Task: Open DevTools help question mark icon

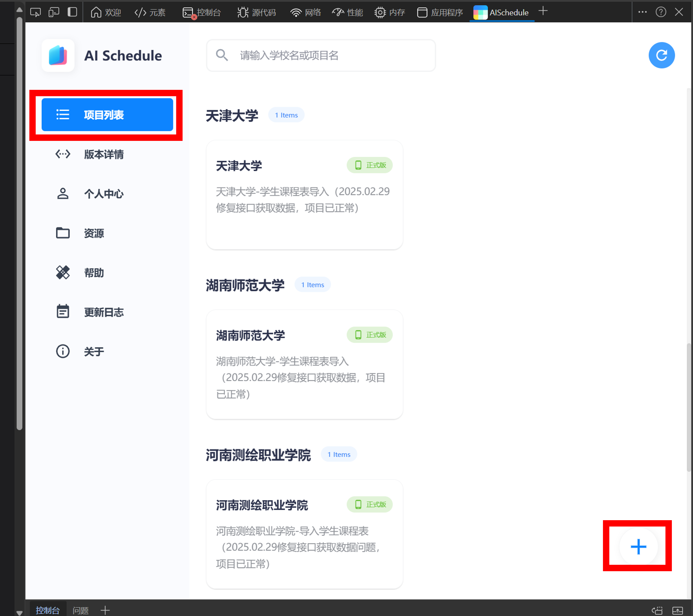Action: pos(660,12)
